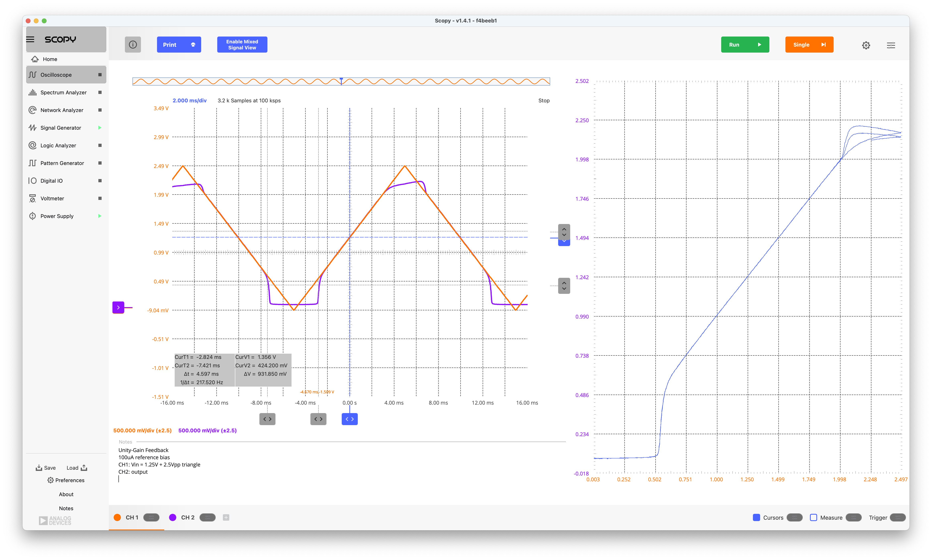Open the hamburger menu next to Scopy logo

click(30, 39)
